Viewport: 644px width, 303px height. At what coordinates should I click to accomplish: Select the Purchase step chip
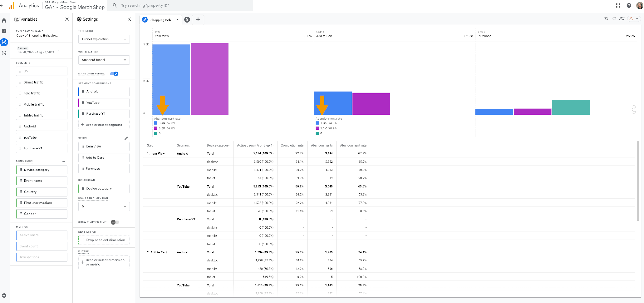point(104,169)
